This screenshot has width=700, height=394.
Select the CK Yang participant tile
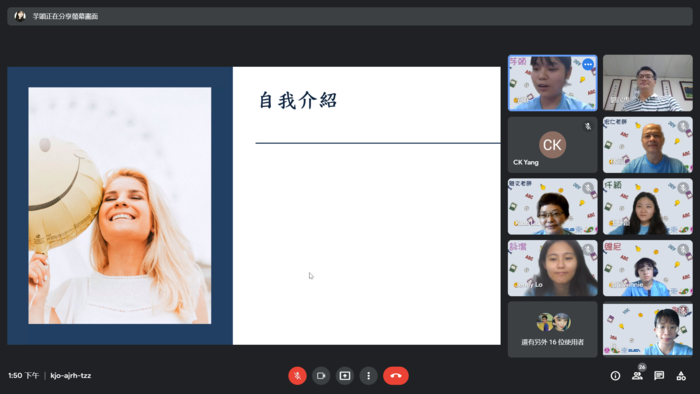point(553,145)
